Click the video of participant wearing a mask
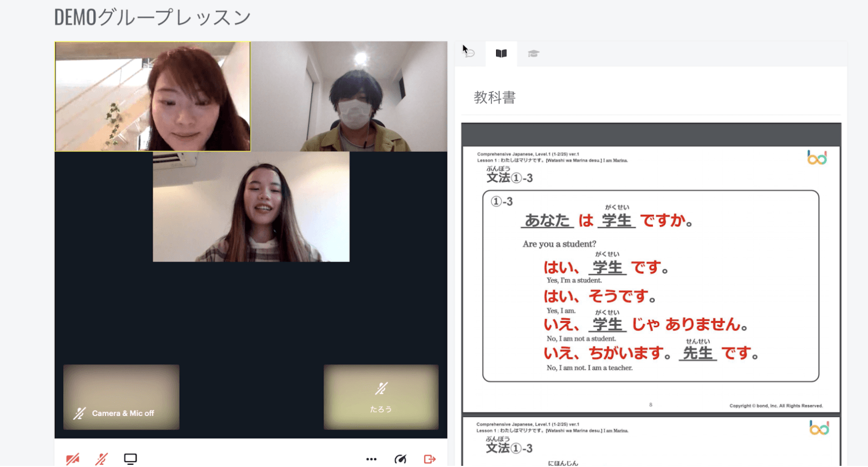Viewport: 868px width, 467px height. point(349,97)
